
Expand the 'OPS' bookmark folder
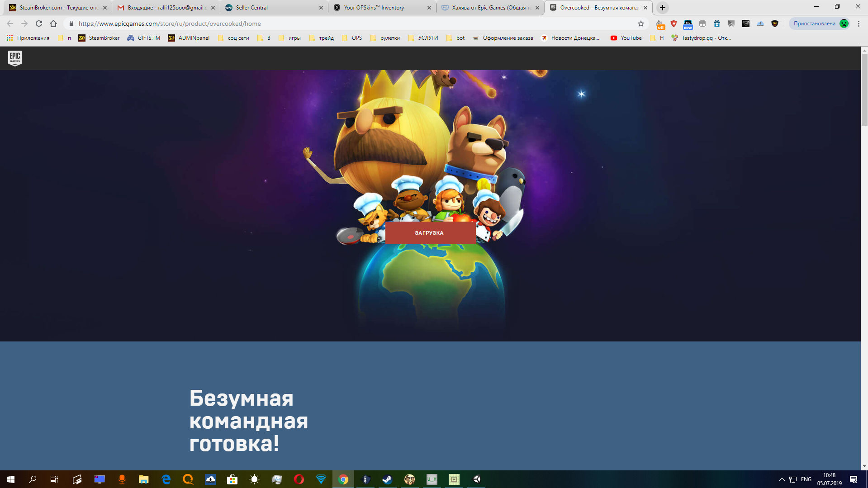(x=352, y=38)
